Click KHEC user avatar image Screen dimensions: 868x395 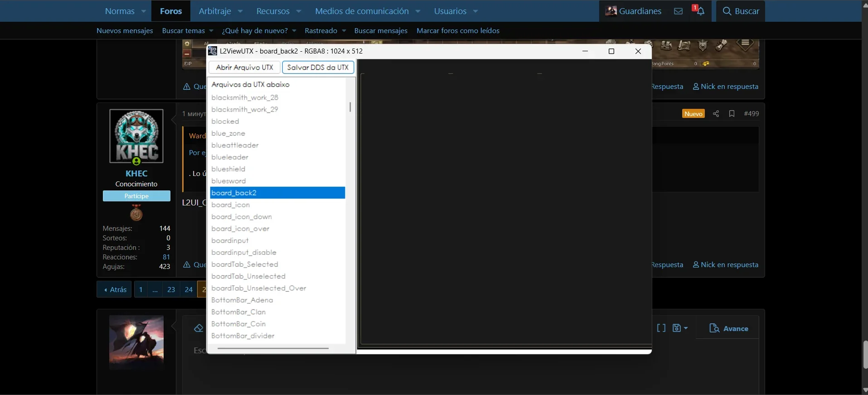click(136, 136)
